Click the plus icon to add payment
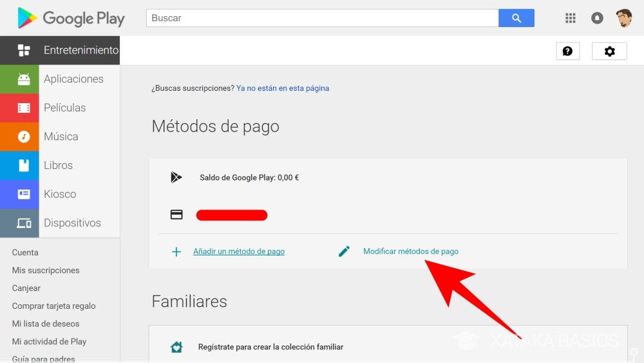644x363 pixels. pos(176,251)
